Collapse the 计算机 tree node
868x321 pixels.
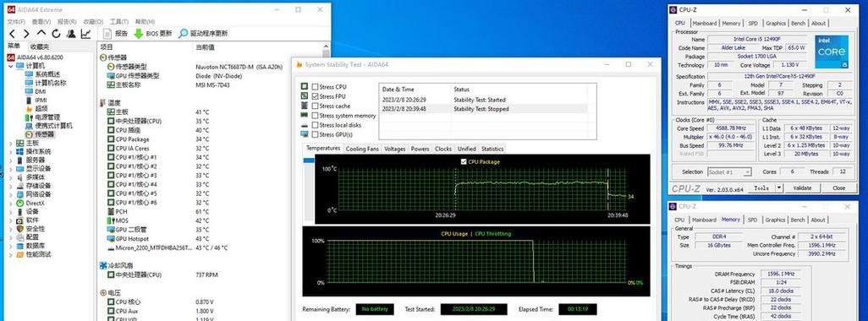click(10, 66)
